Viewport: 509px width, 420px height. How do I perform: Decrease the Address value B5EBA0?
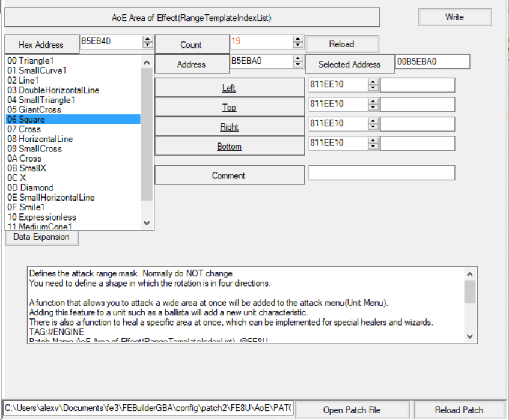pos(297,64)
